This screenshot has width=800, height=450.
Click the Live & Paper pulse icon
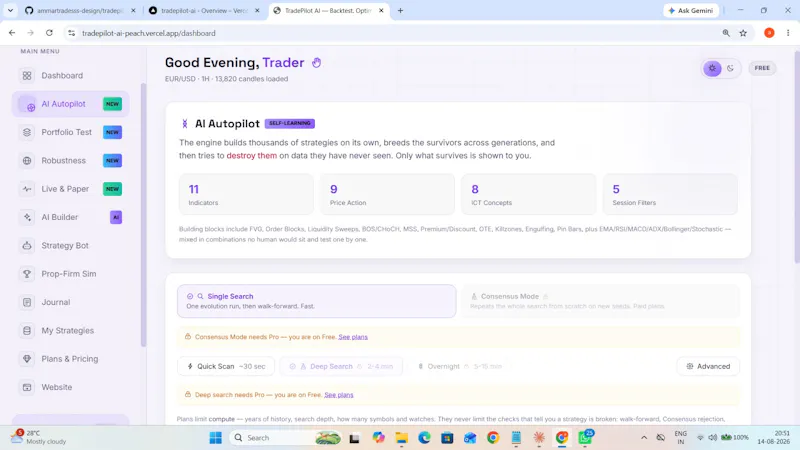27,189
